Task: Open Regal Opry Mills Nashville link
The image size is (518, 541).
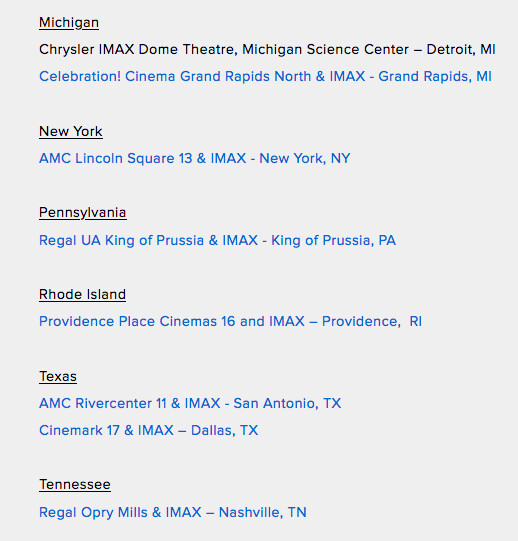Action: pos(173,512)
